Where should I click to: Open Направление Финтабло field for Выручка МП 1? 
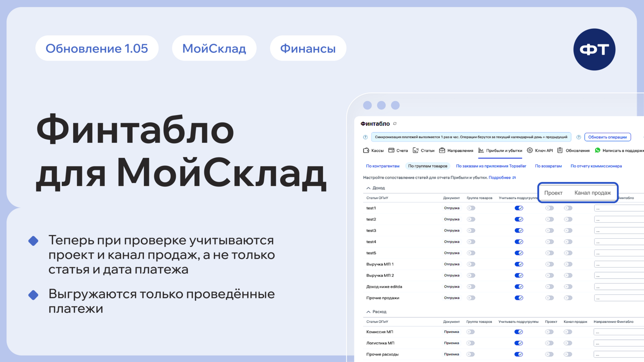619,264
